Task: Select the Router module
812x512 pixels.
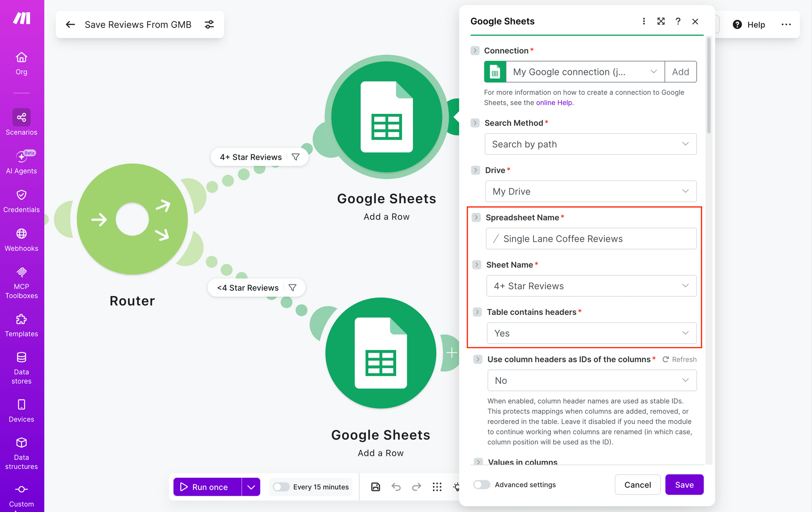Action: tap(132, 219)
